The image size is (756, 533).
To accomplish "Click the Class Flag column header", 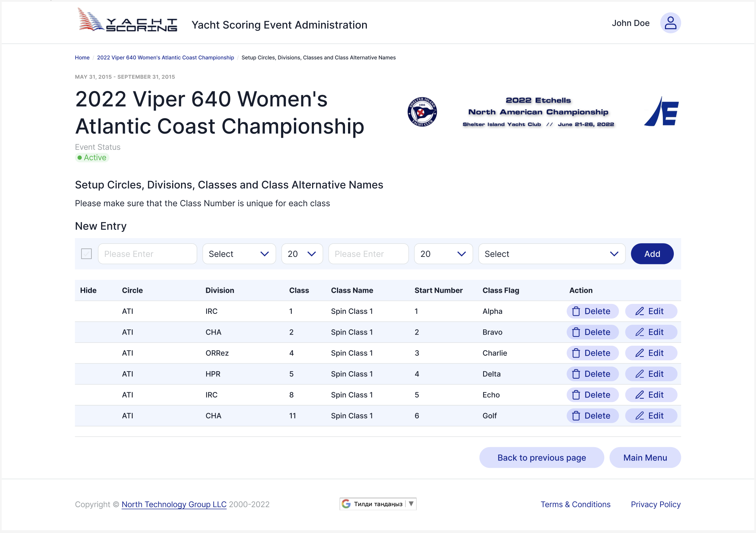I will 501,290.
